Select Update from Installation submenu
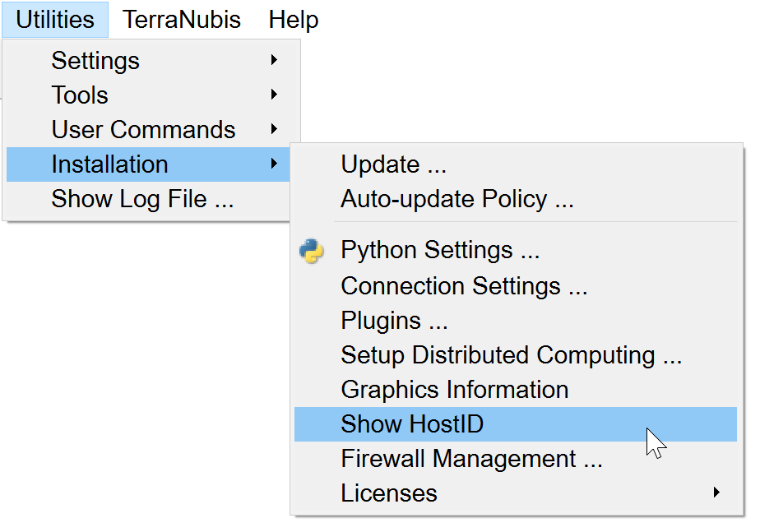 (393, 164)
